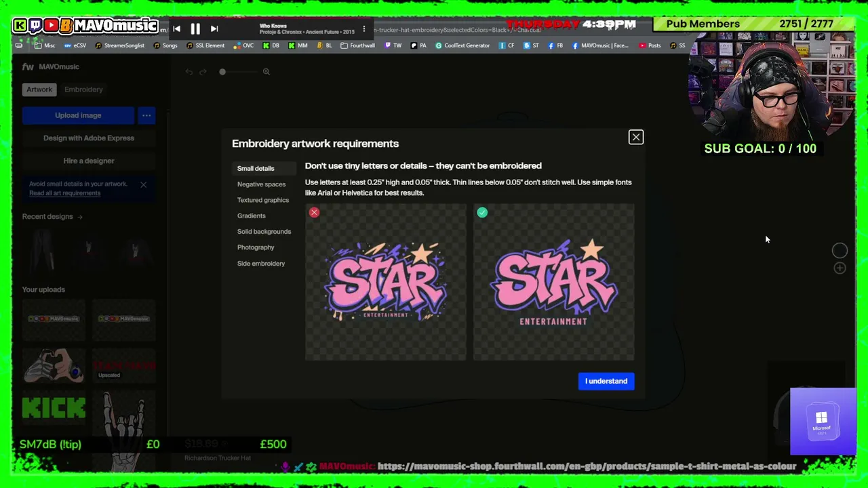Click the 'Who Knows' song title
This screenshot has width=868, height=488.
pos(273,26)
